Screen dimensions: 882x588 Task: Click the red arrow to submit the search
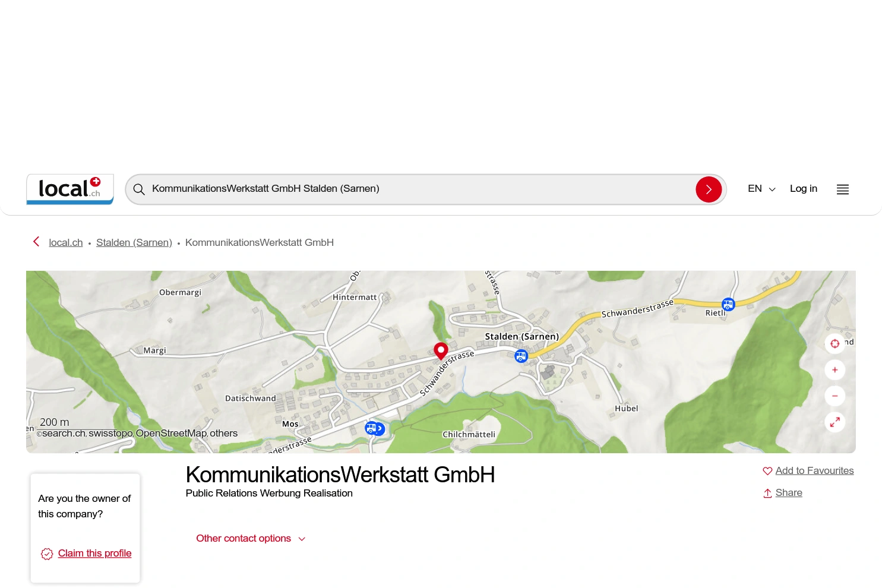(709, 189)
